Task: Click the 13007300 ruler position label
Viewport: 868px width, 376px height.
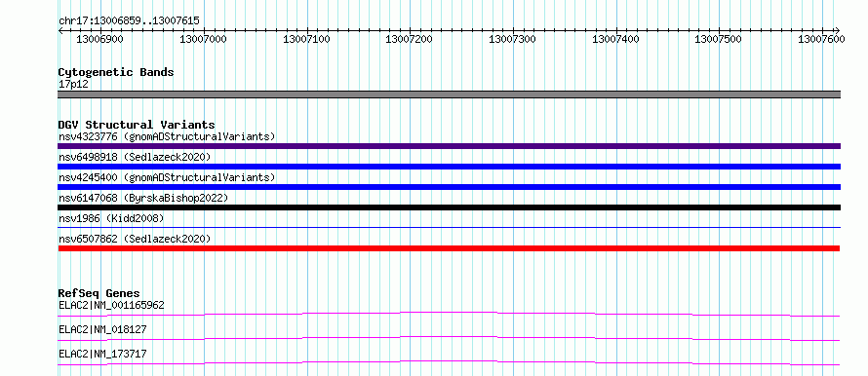Action: click(513, 39)
